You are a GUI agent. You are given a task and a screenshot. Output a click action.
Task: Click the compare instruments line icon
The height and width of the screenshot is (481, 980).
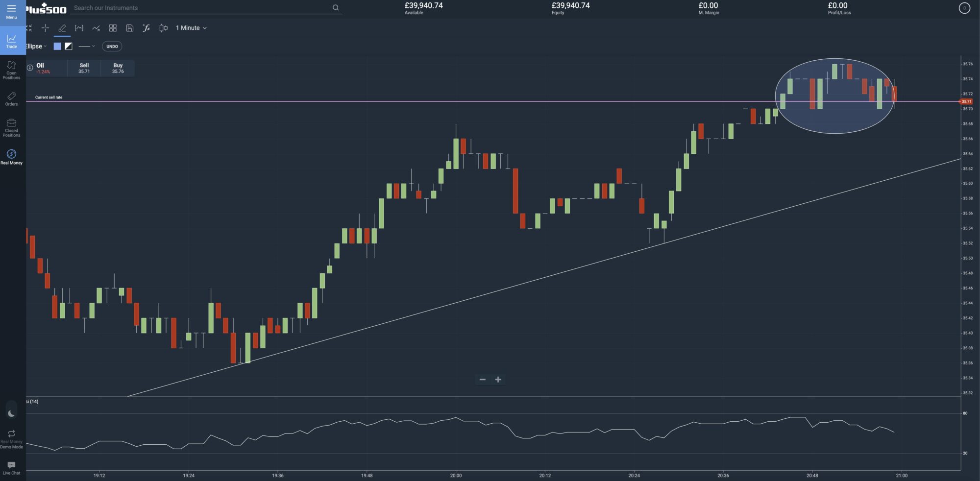click(x=96, y=28)
